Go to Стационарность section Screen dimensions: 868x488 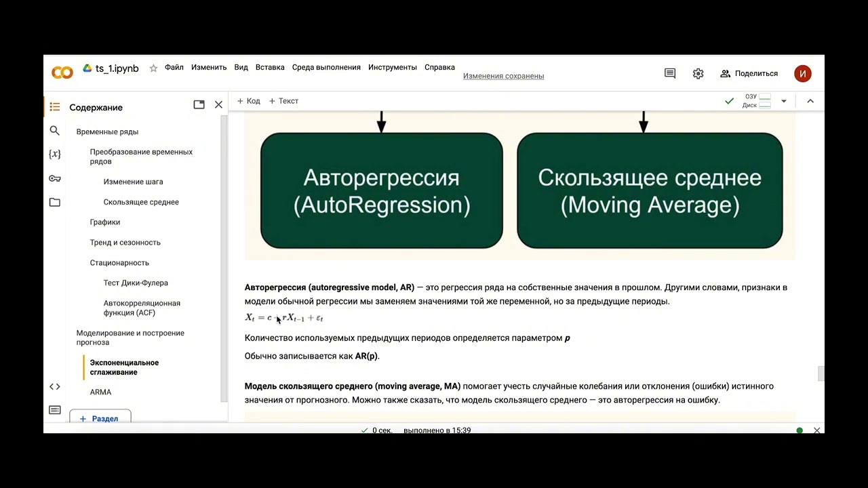tap(119, 263)
